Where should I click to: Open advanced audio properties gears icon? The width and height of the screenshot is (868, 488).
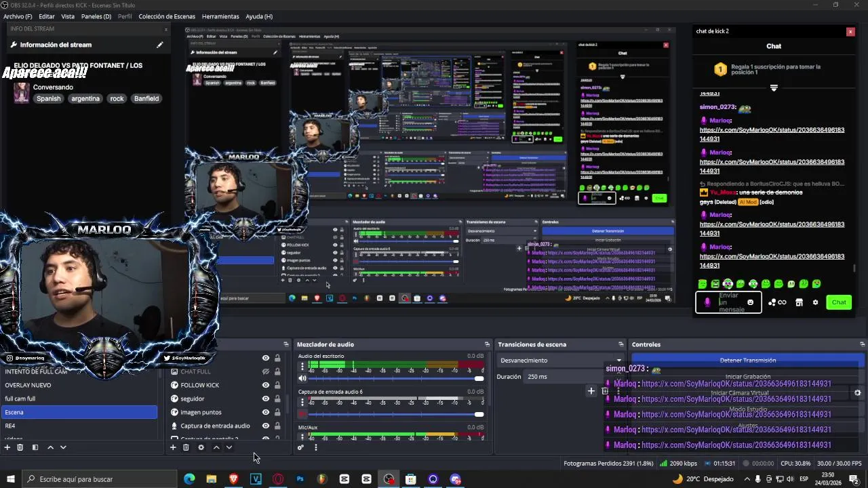click(x=300, y=447)
